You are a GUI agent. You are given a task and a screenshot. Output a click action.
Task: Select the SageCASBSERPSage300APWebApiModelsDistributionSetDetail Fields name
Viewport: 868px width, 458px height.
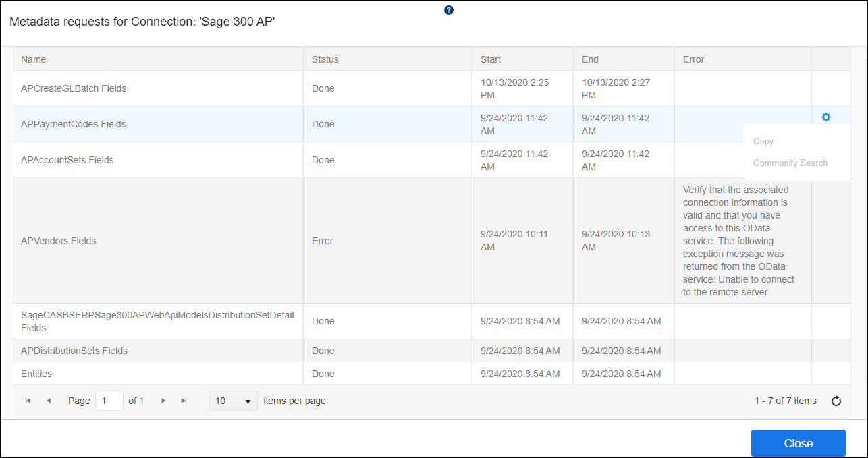[x=157, y=321]
